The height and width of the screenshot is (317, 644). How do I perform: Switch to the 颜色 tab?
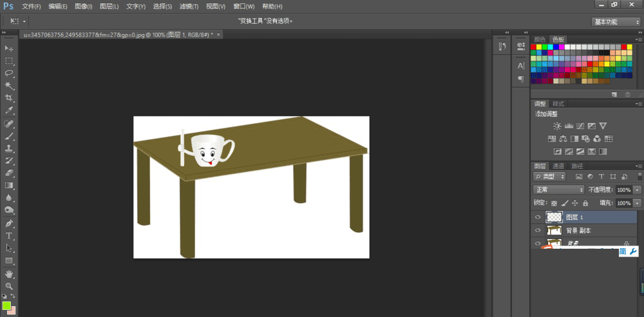(x=540, y=39)
